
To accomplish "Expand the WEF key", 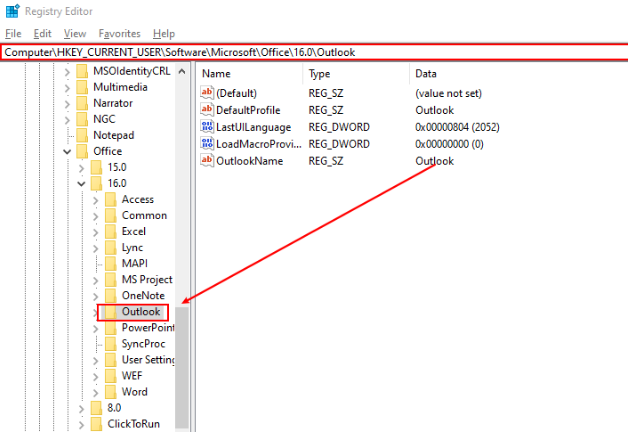I will coord(95,377).
